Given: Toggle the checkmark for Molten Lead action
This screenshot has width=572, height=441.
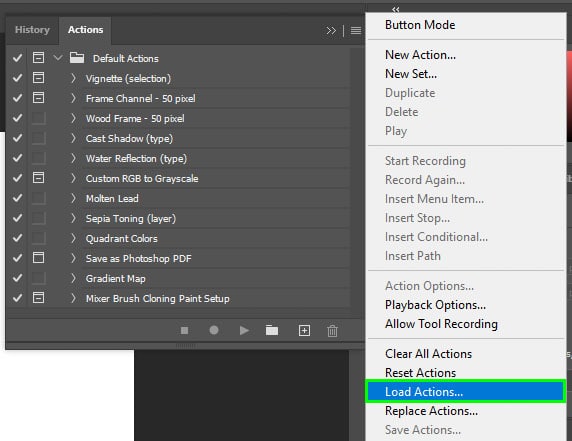Looking at the screenshot, I should 17,198.
